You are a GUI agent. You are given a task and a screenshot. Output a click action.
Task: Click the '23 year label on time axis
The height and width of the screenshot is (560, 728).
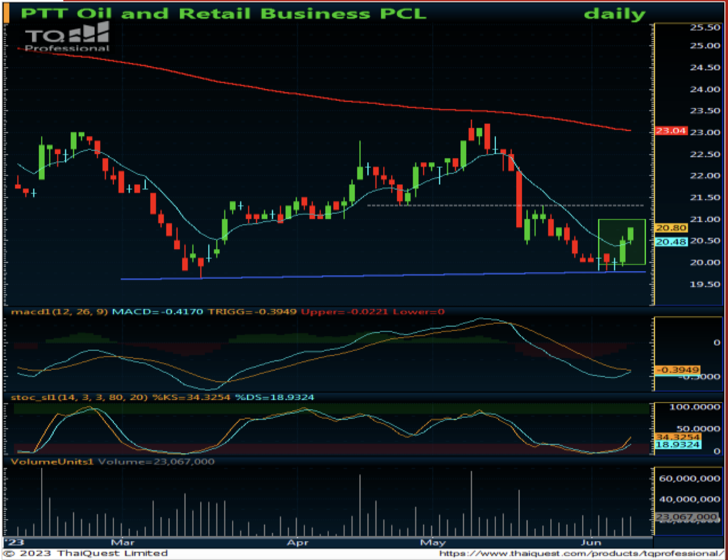[14, 542]
